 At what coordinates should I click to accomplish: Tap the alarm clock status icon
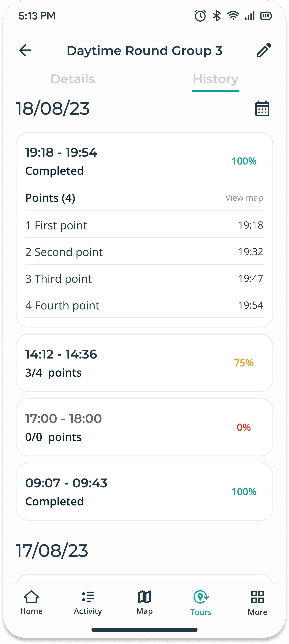point(200,16)
